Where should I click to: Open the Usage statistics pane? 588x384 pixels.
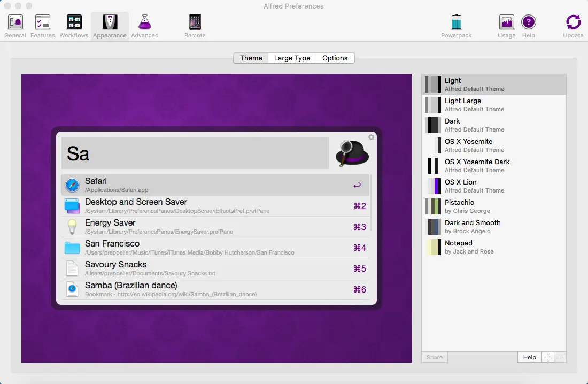pyautogui.click(x=507, y=26)
